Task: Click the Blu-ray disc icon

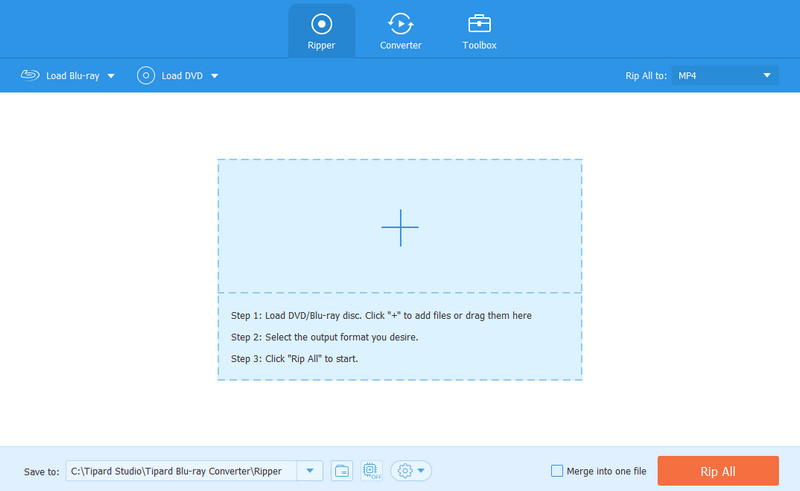Action: click(x=30, y=76)
